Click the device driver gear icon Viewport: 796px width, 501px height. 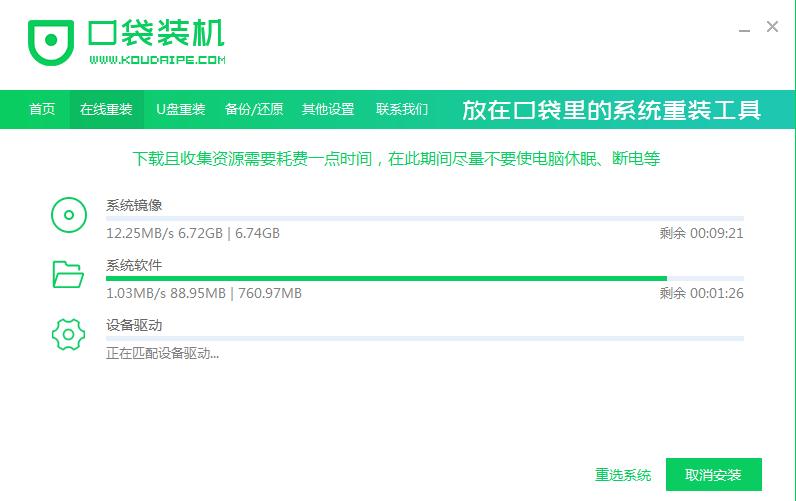pos(69,335)
